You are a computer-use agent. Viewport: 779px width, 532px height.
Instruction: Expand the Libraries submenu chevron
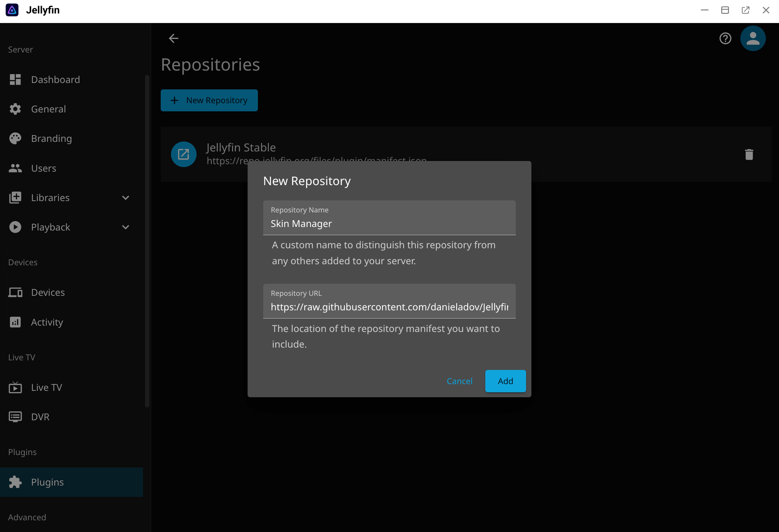pyautogui.click(x=126, y=198)
